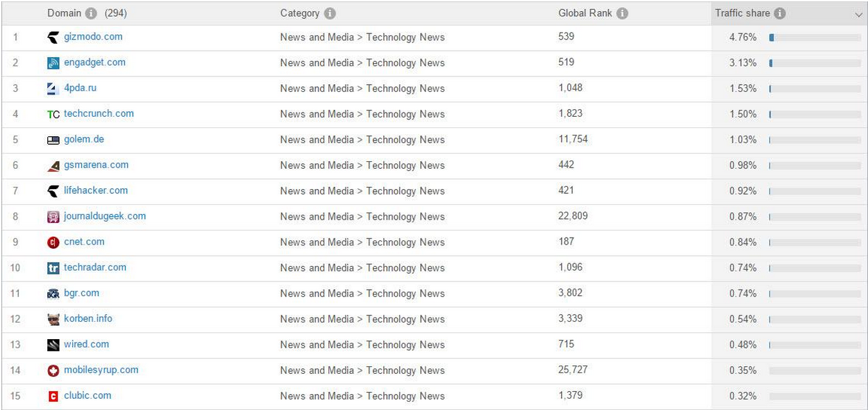Click the 0.98% traffic share value
868x410 pixels.
click(x=742, y=165)
